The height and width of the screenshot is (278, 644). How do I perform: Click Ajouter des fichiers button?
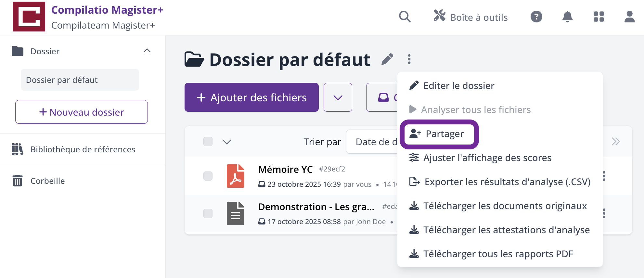coord(251,97)
